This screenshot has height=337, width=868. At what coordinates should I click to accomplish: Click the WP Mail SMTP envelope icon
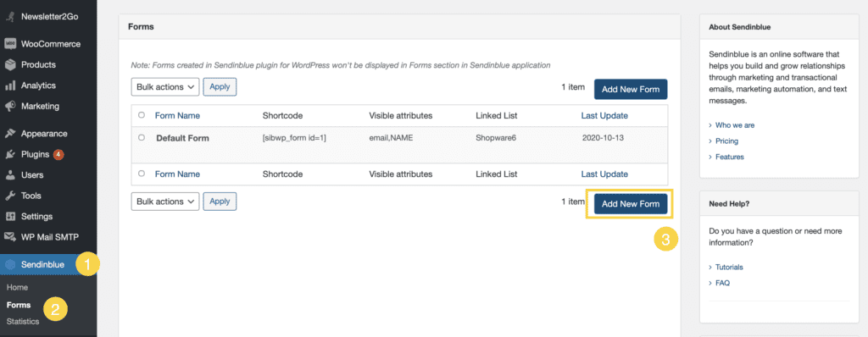[10, 237]
